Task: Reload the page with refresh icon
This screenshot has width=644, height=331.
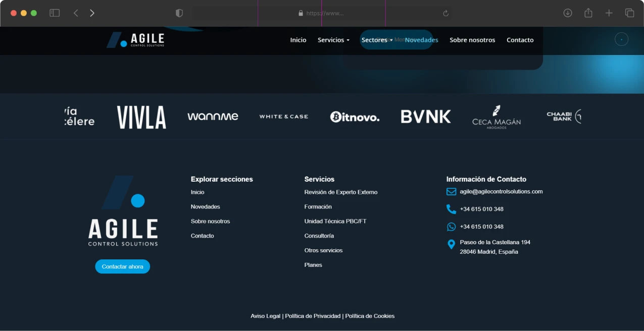Action: tap(445, 13)
